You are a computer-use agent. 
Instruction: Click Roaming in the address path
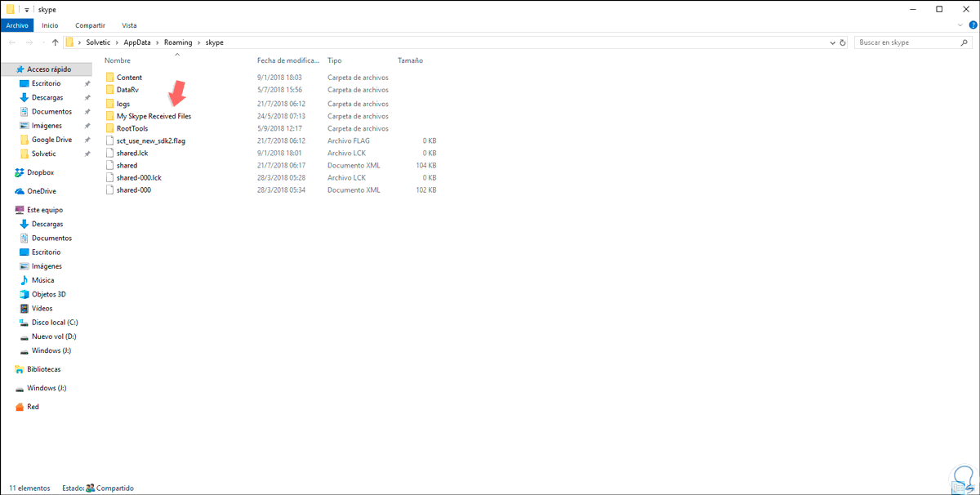tap(177, 42)
